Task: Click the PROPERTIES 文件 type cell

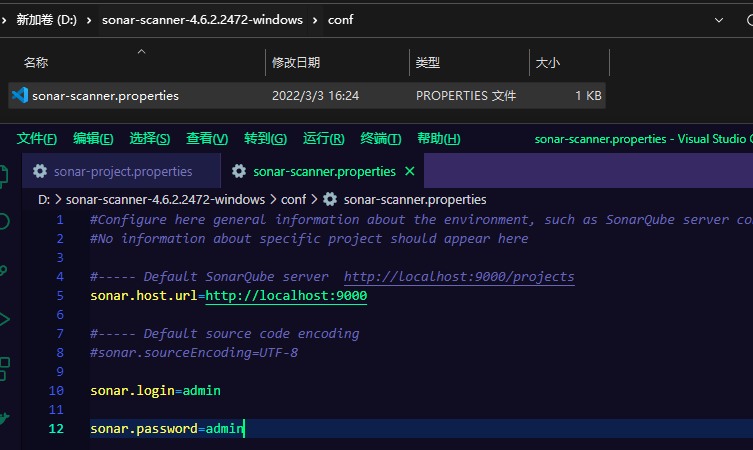Action: point(466,96)
